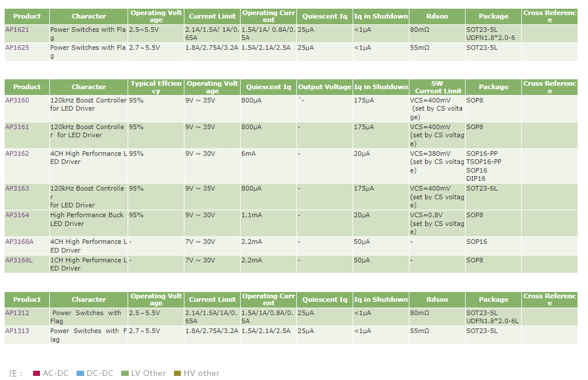
Task: Select the green LV Other legend swatch
Action: 125,374
